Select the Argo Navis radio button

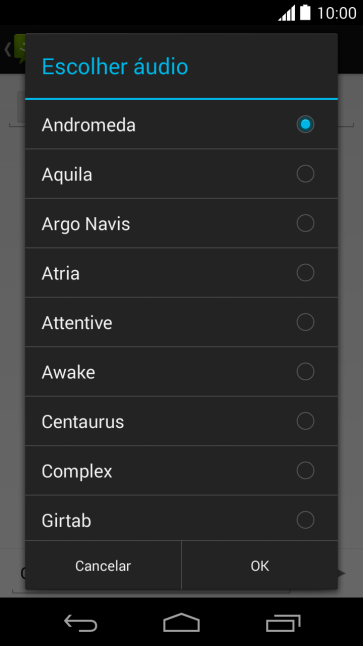click(x=305, y=223)
